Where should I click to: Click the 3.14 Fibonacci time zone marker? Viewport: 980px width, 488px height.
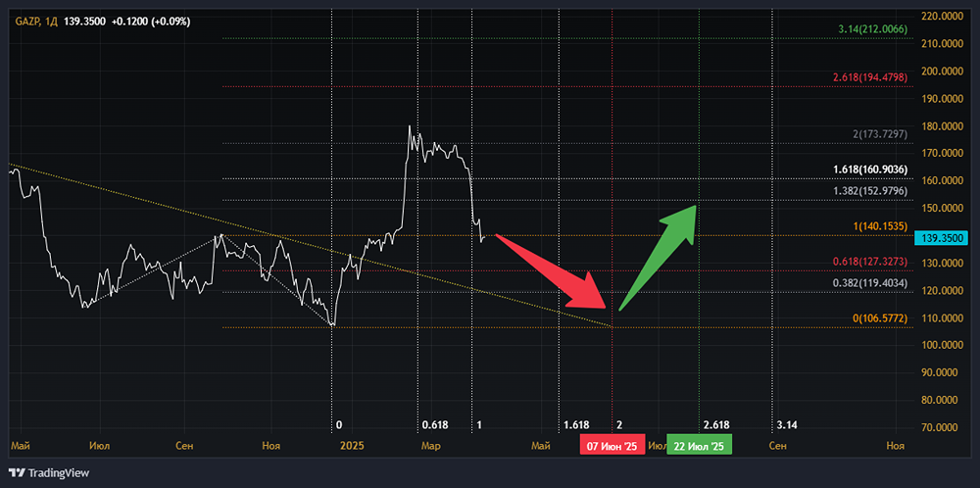coord(786,424)
